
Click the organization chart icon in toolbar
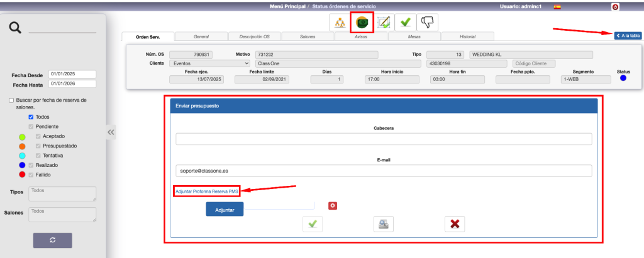coord(340,23)
